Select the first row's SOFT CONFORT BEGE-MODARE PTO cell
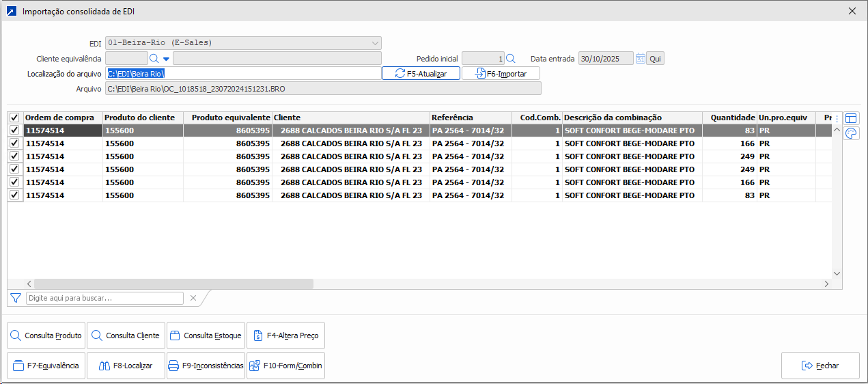 [632, 131]
